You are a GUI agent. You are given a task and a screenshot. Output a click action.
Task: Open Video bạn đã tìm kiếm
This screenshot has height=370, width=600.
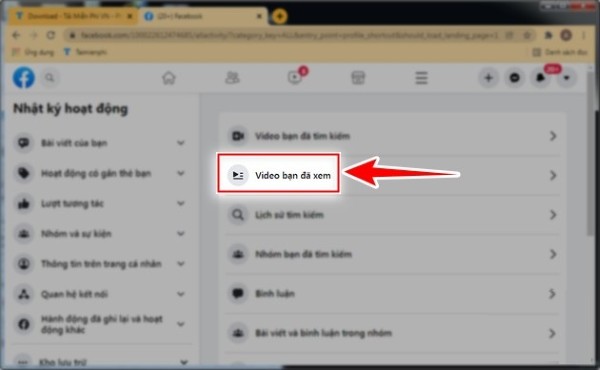pyautogui.click(x=392, y=136)
